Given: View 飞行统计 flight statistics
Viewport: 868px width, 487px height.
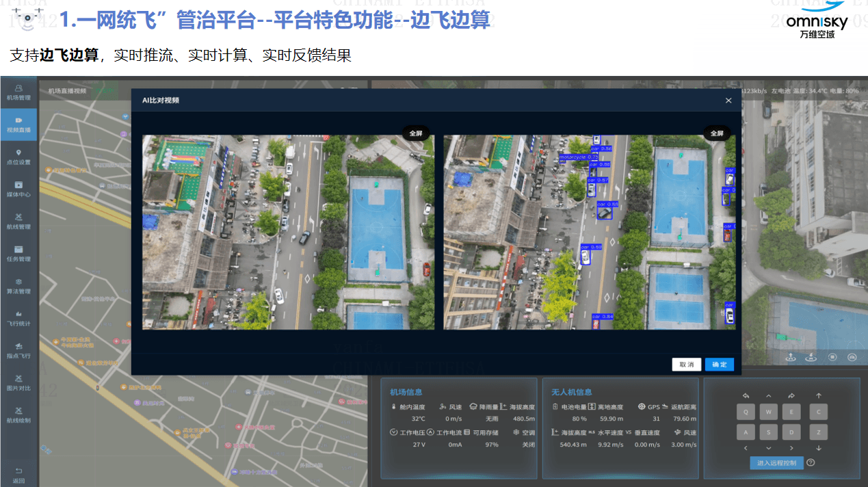Looking at the screenshot, I should coord(18,318).
